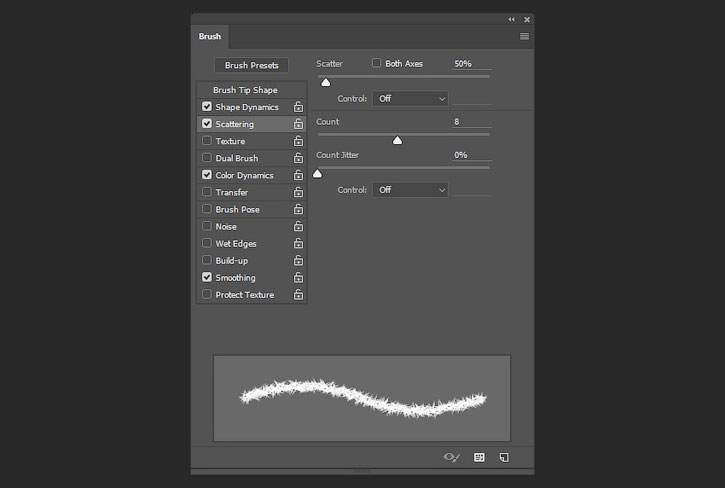The height and width of the screenshot is (488, 725).
Task: Click the Scatter 50% value field
Action: pos(471,64)
